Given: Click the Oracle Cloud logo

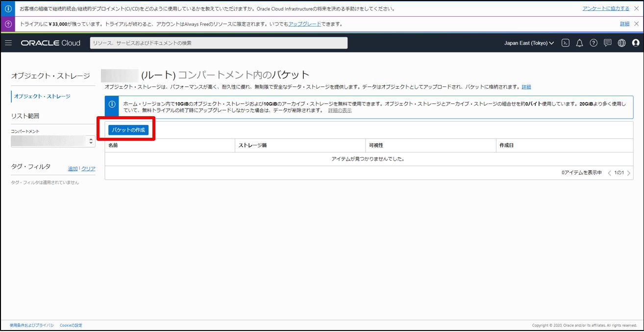Looking at the screenshot, I should 50,43.
